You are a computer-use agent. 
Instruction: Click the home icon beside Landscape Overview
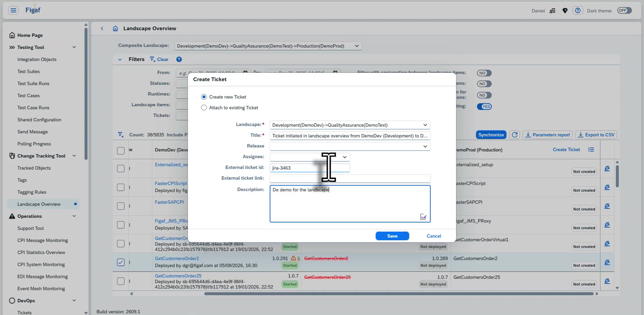116,29
